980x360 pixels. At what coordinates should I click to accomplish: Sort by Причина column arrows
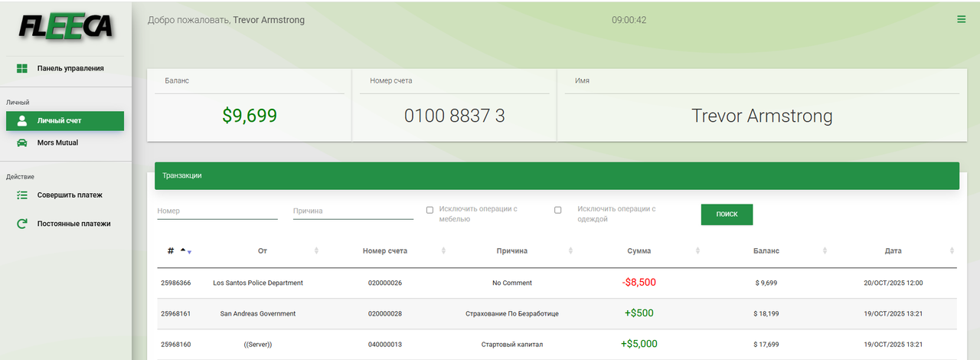[570, 251]
